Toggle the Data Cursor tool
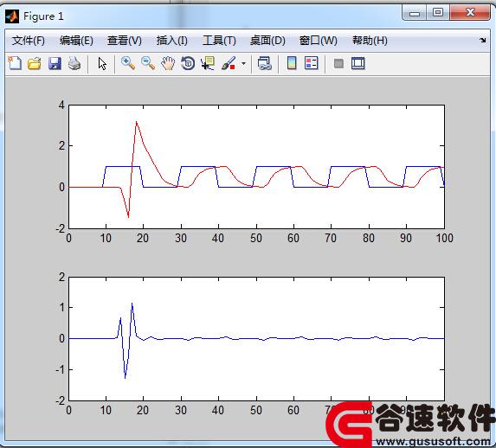 click(208, 63)
